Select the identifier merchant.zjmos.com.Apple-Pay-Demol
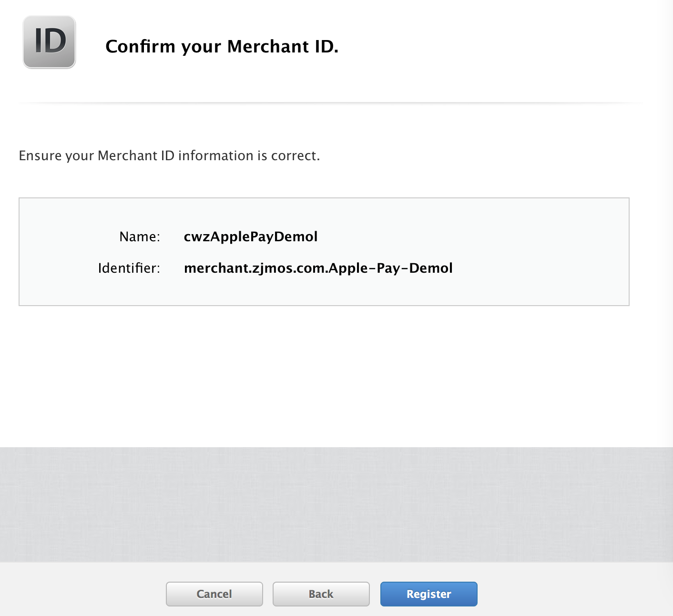This screenshot has height=616, width=673. [318, 268]
